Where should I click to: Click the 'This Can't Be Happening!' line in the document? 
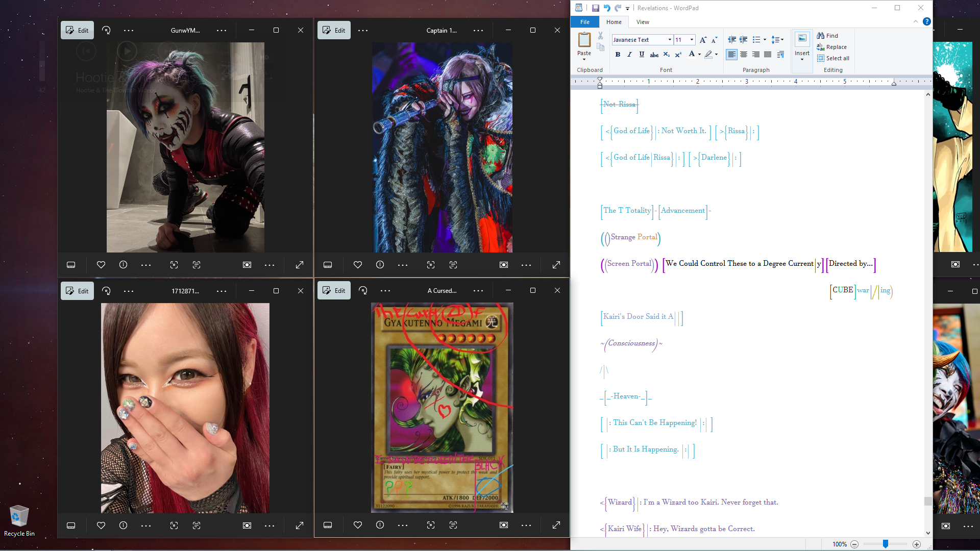coord(656,423)
